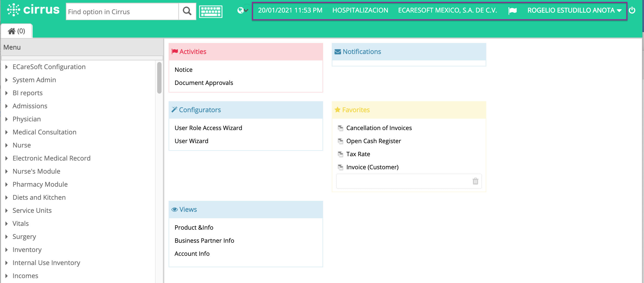644x283 pixels.
Task: Open Electronic Medical Record menu item
Action: coord(51,158)
